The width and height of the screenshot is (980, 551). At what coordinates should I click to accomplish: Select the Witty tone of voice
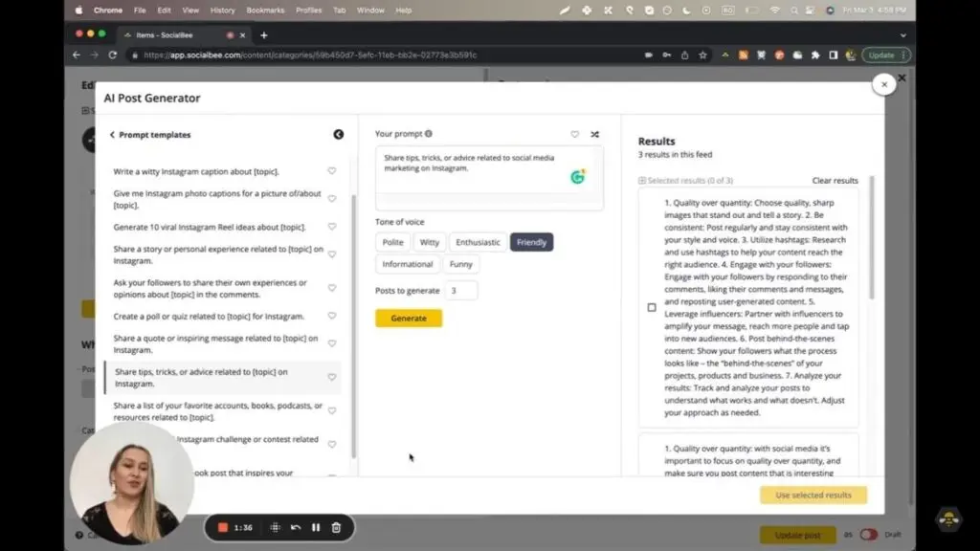(x=429, y=242)
